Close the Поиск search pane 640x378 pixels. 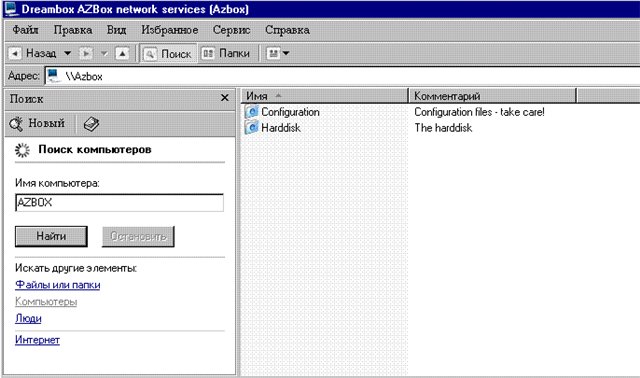click(224, 98)
